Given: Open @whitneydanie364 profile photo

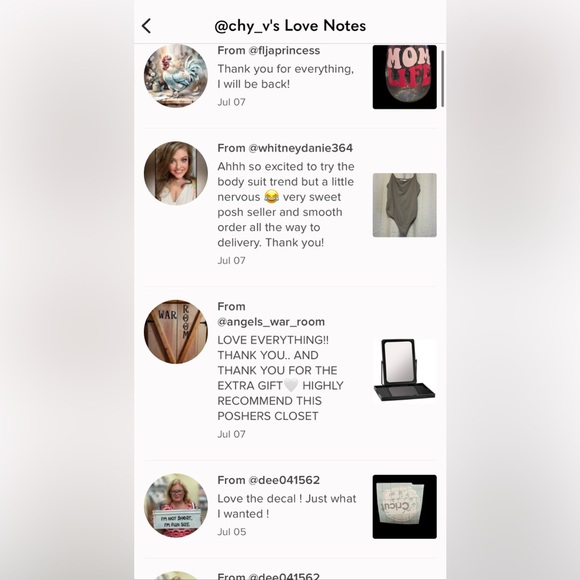Looking at the screenshot, I should pos(176,173).
